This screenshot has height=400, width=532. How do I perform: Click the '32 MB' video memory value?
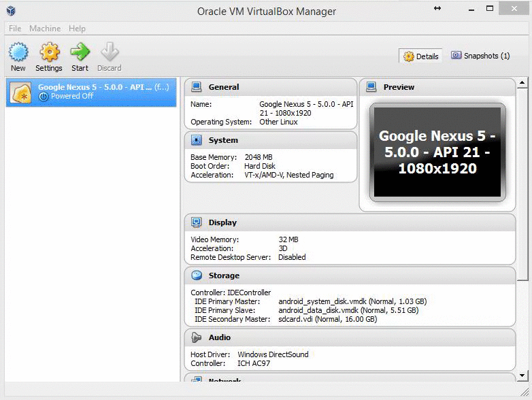coord(288,239)
